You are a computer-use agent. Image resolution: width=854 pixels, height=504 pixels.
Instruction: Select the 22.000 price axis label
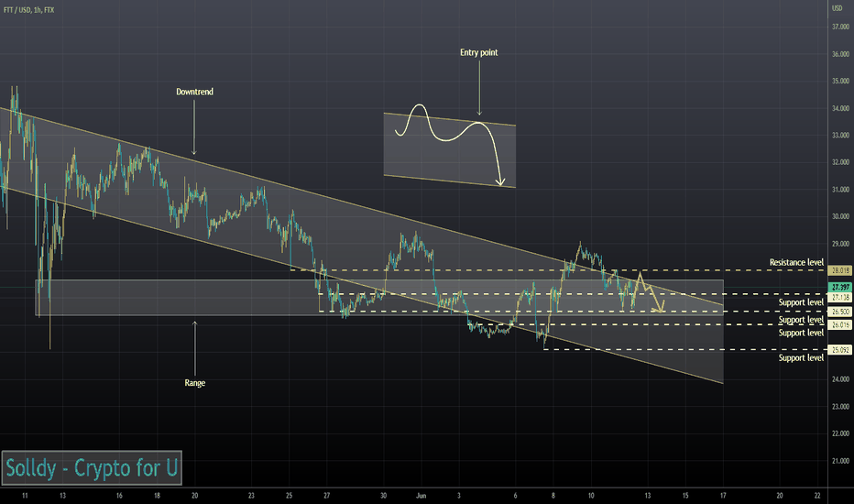pyautogui.click(x=840, y=433)
